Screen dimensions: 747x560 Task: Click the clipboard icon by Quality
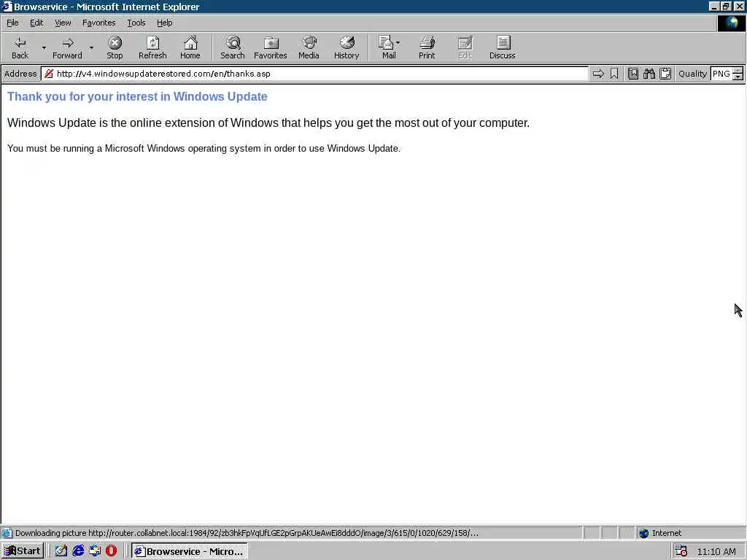click(665, 74)
